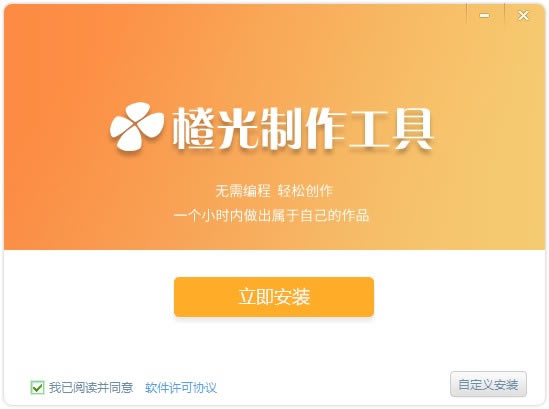Click the white four-petal Orange Light logo
Screen dimensions: 549x409
(137, 126)
